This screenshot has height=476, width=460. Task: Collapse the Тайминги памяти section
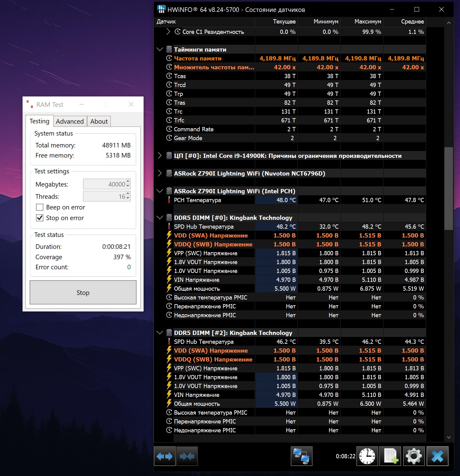(159, 49)
